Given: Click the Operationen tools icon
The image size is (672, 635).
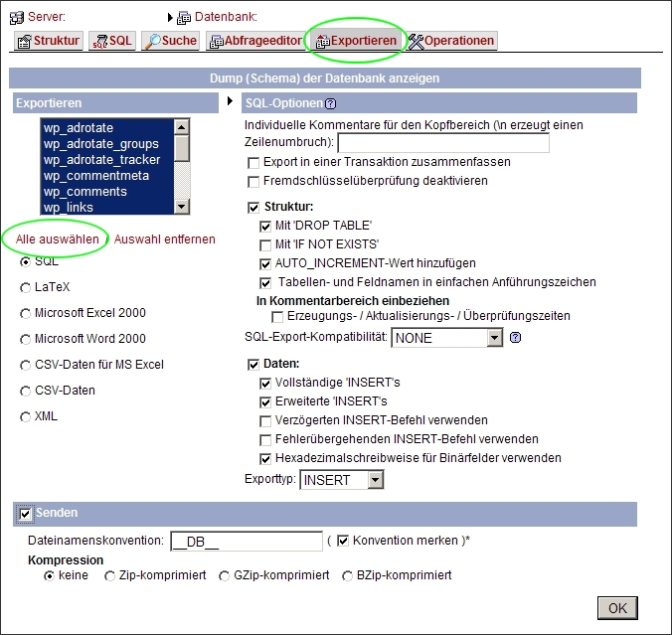Looking at the screenshot, I should pos(417,41).
